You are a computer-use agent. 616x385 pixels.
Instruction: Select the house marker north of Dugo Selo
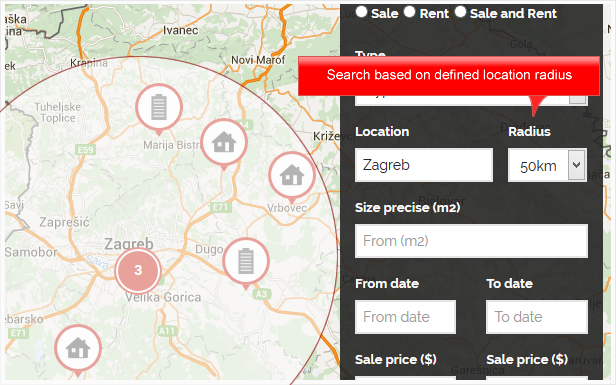(x=224, y=143)
